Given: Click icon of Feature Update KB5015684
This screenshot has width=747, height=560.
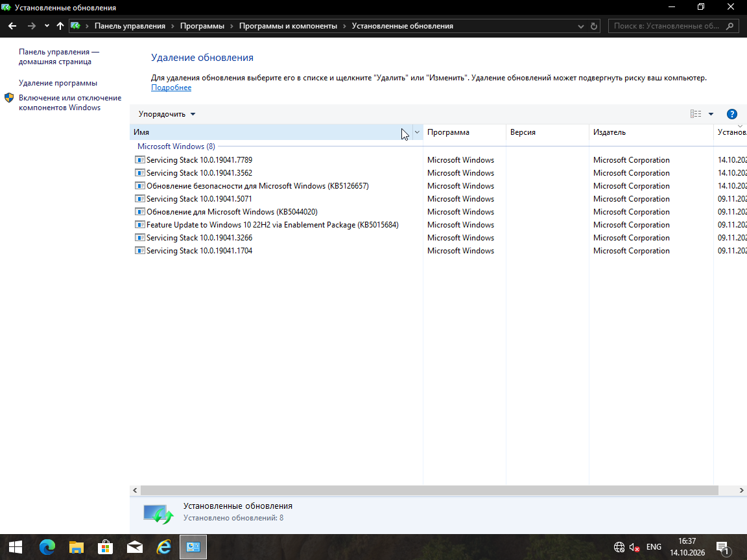Looking at the screenshot, I should click(140, 224).
